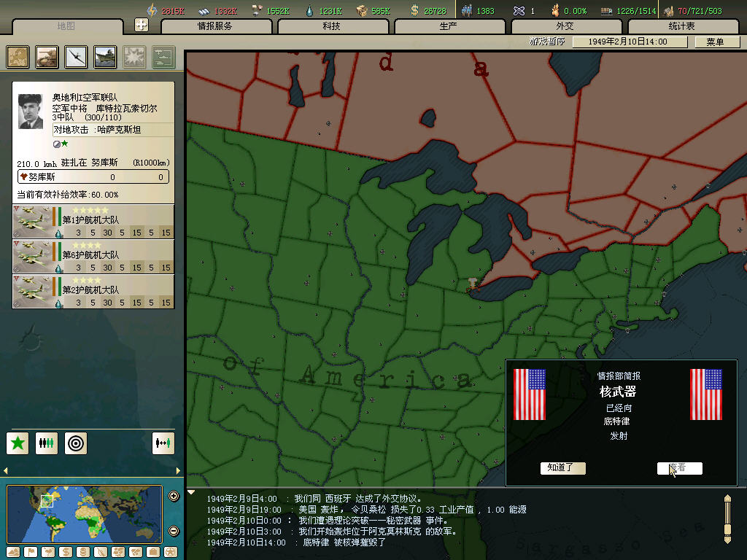
Task: Switch to the 外交 diplomacy tab
Action: (565, 26)
